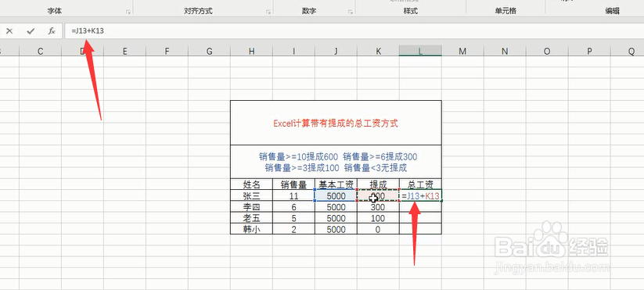The height and width of the screenshot is (290, 644).
Task: Select column C header
Action: point(40,51)
